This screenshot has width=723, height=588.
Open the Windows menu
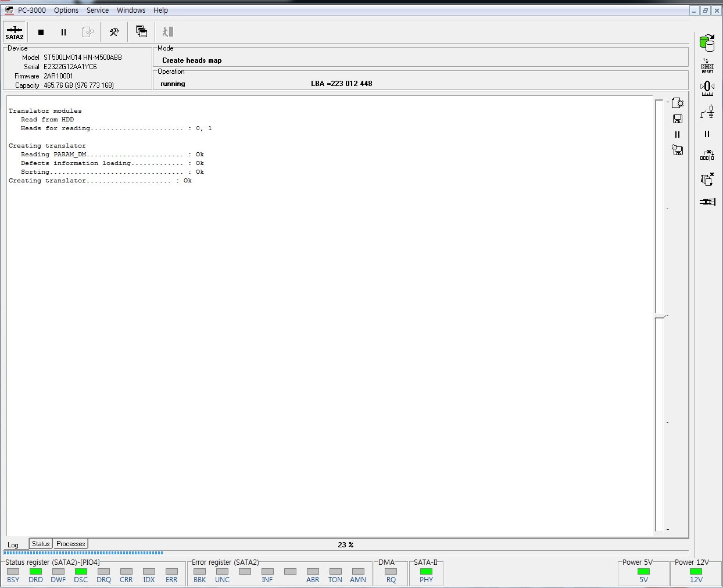tap(131, 10)
